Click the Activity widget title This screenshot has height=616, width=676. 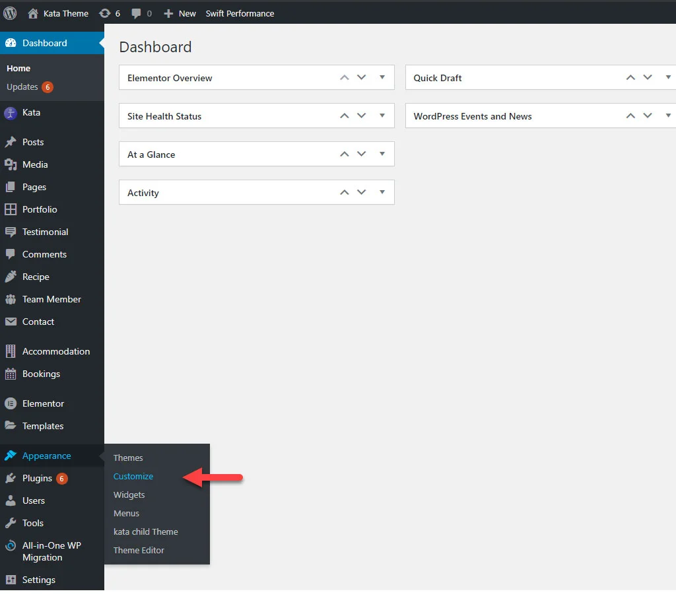(x=143, y=193)
